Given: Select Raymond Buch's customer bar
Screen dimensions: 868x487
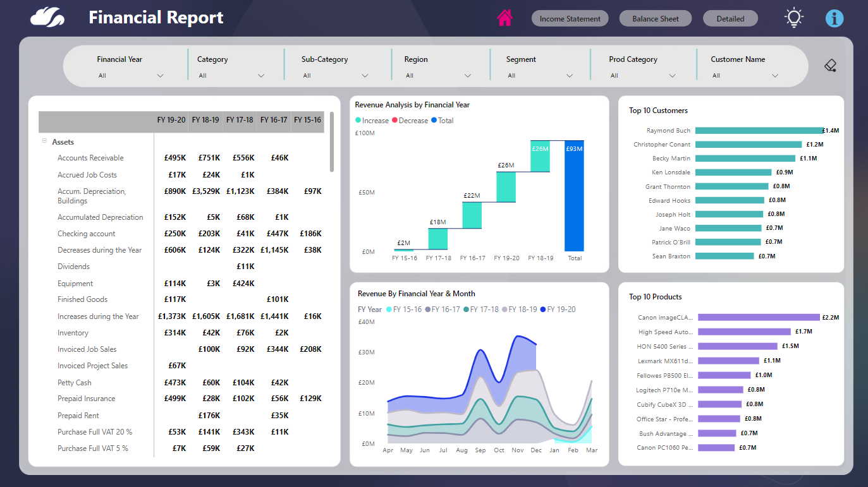Looking at the screenshot, I should tap(759, 130).
